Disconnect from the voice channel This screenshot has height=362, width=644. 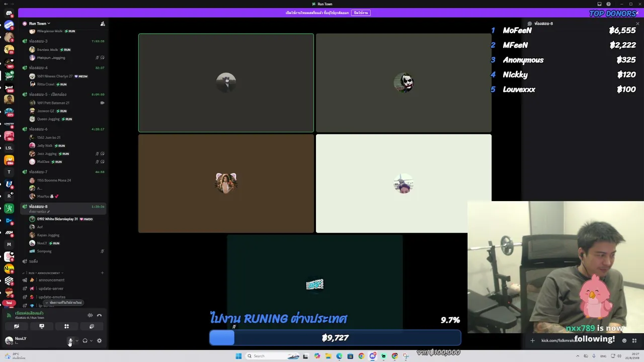click(x=99, y=315)
